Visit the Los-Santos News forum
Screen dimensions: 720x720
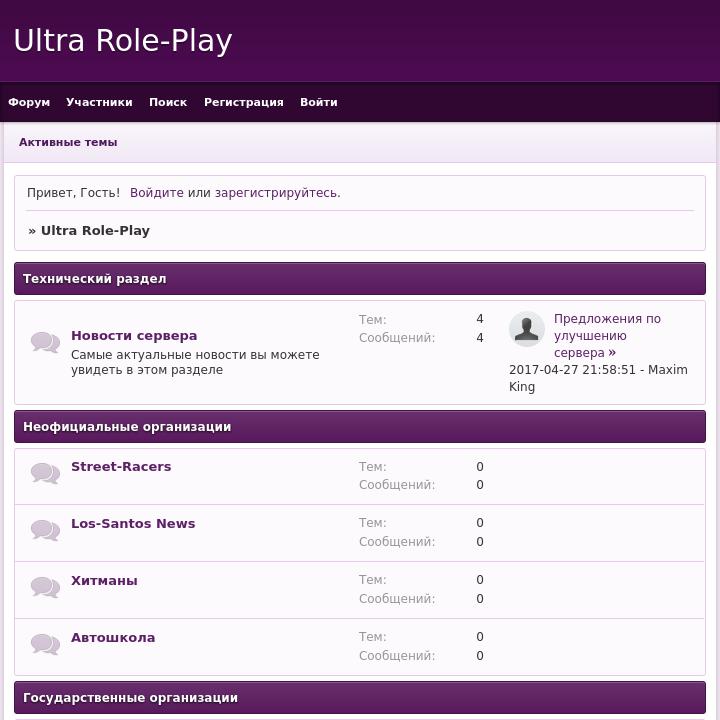click(133, 524)
